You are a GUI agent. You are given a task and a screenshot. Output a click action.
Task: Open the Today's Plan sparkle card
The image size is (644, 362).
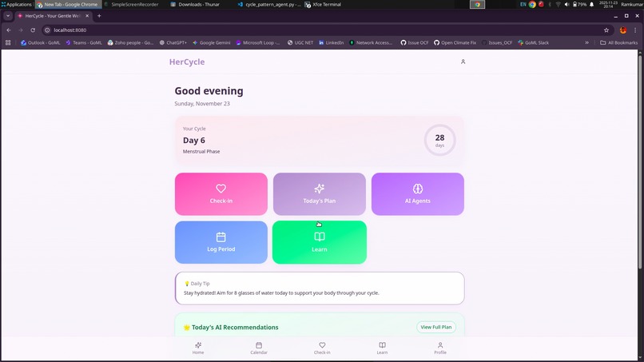[319, 194]
